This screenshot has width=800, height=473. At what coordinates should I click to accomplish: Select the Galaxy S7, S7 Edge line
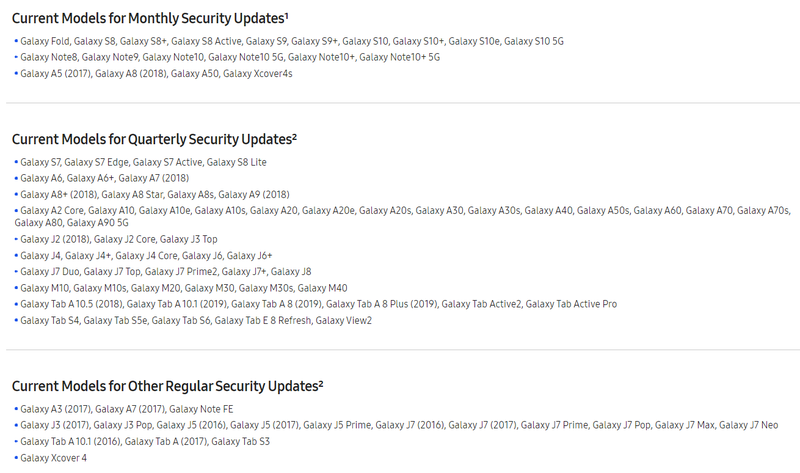(x=140, y=162)
